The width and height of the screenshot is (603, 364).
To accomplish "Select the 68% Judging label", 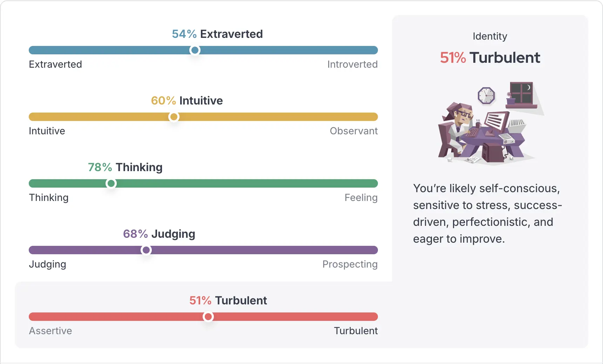I will [x=159, y=234].
